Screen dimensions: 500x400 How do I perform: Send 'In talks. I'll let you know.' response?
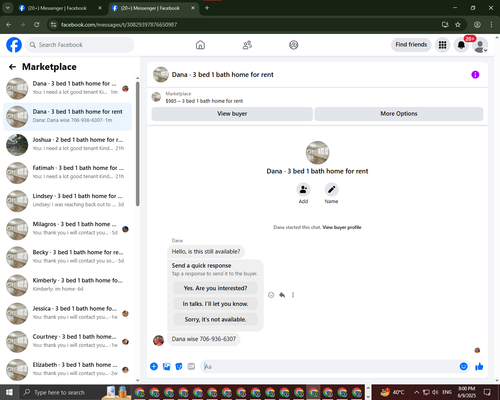215,304
